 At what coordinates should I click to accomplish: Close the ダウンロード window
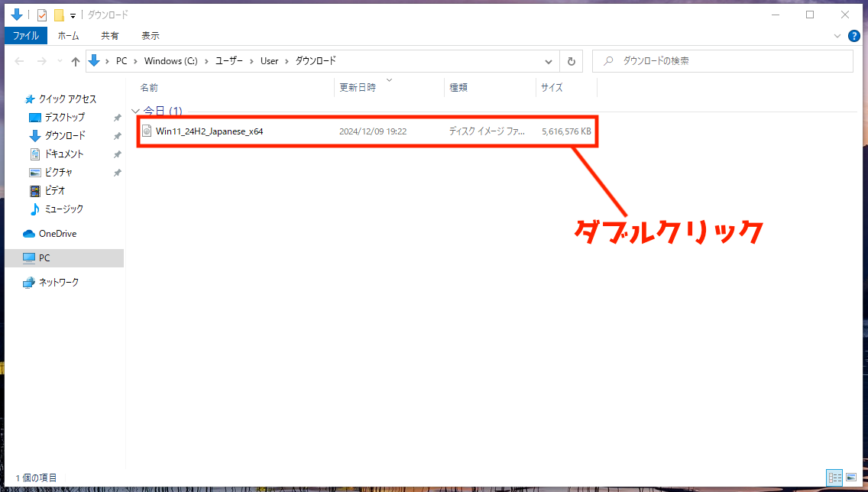pyautogui.click(x=845, y=15)
